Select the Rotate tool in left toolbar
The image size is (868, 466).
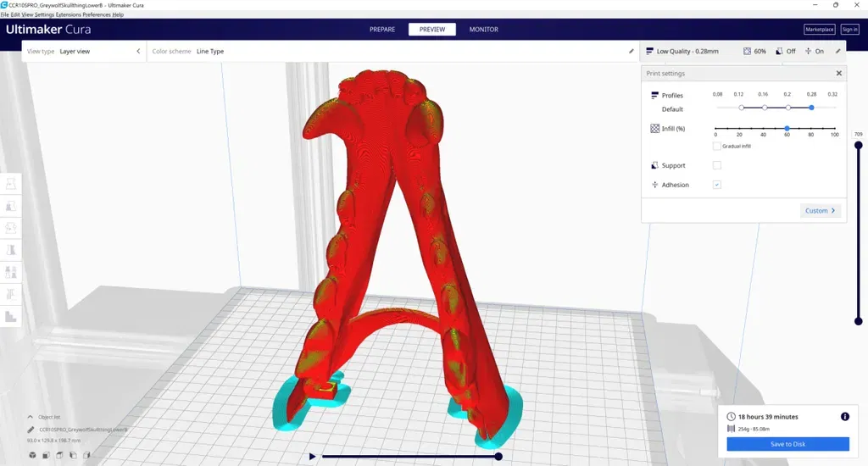[10, 228]
